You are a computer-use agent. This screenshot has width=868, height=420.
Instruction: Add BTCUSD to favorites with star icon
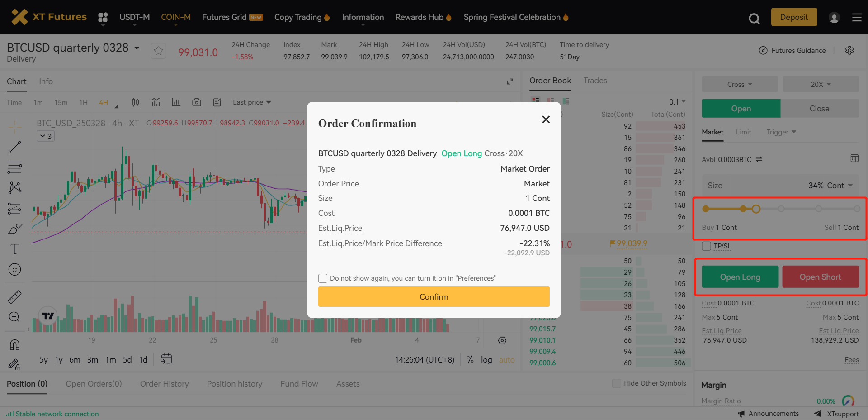158,51
